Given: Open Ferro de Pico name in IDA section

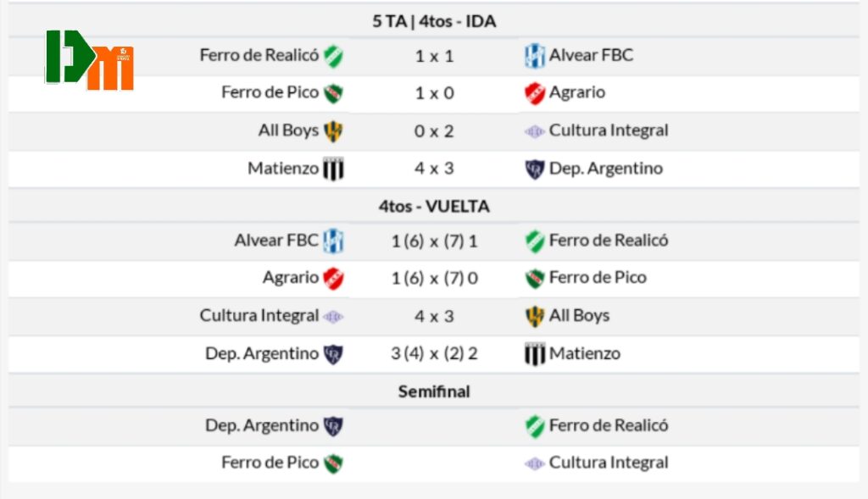Looking at the screenshot, I should [x=270, y=92].
